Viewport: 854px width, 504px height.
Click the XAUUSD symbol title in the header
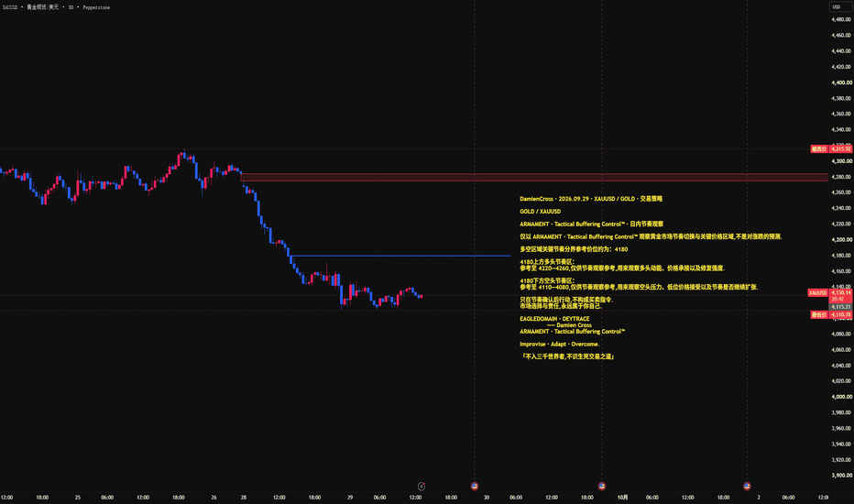[x=10, y=7]
